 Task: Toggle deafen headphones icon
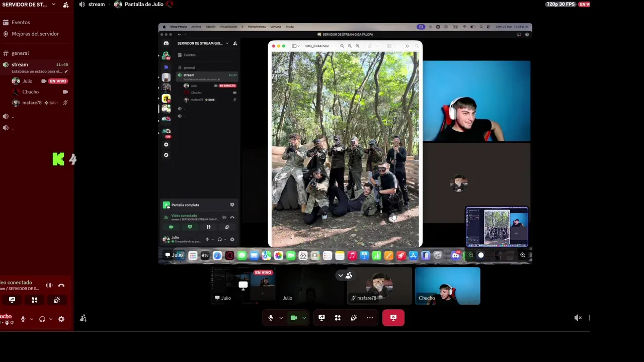point(42,319)
